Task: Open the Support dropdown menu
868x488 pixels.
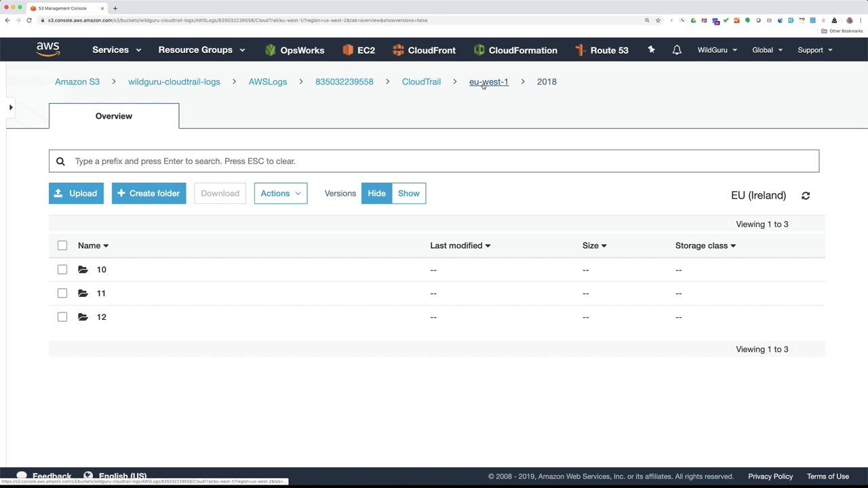Action: (x=815, y=50)
